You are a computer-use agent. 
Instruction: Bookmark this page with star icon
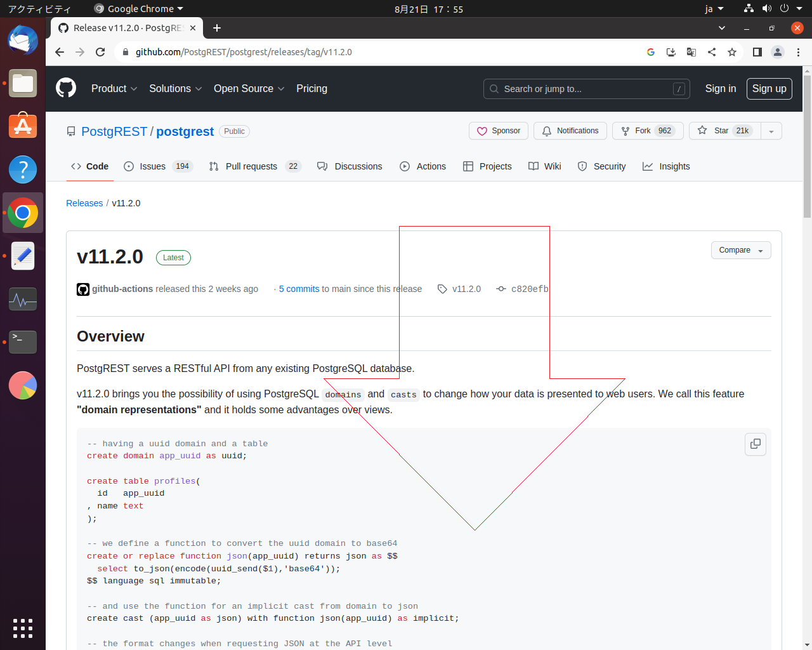click(x=732, y=52)
